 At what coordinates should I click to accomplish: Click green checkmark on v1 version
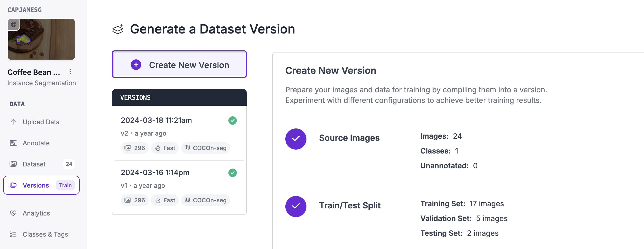pyautogui.click(x=233, y=173)
